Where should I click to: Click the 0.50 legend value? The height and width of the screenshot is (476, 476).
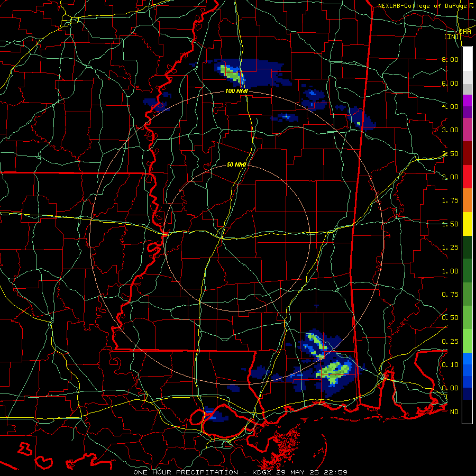[x=450, y=318]
